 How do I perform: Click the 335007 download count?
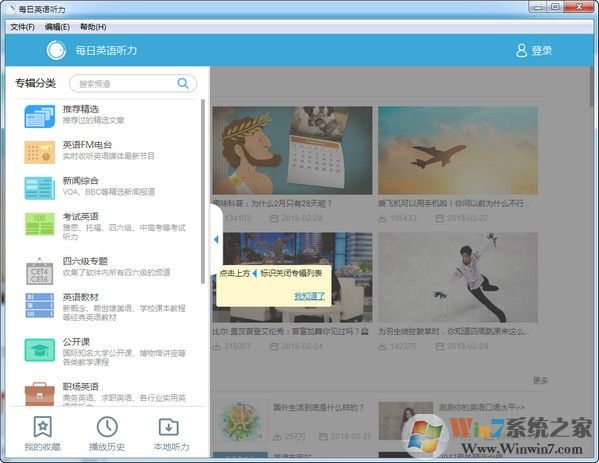237,346
